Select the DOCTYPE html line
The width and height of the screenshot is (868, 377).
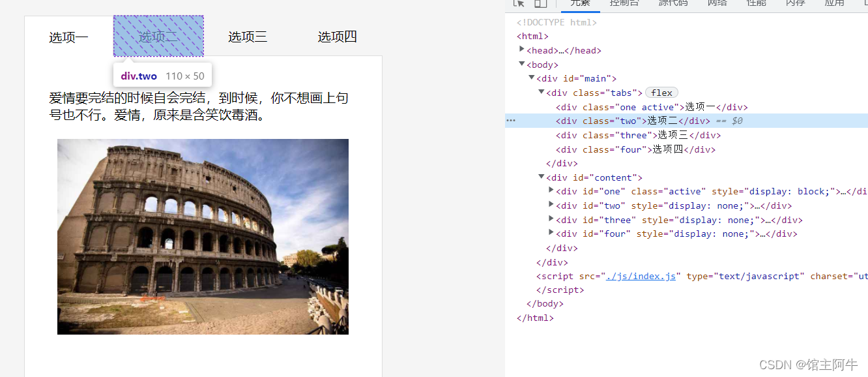(x=557, y=22)
